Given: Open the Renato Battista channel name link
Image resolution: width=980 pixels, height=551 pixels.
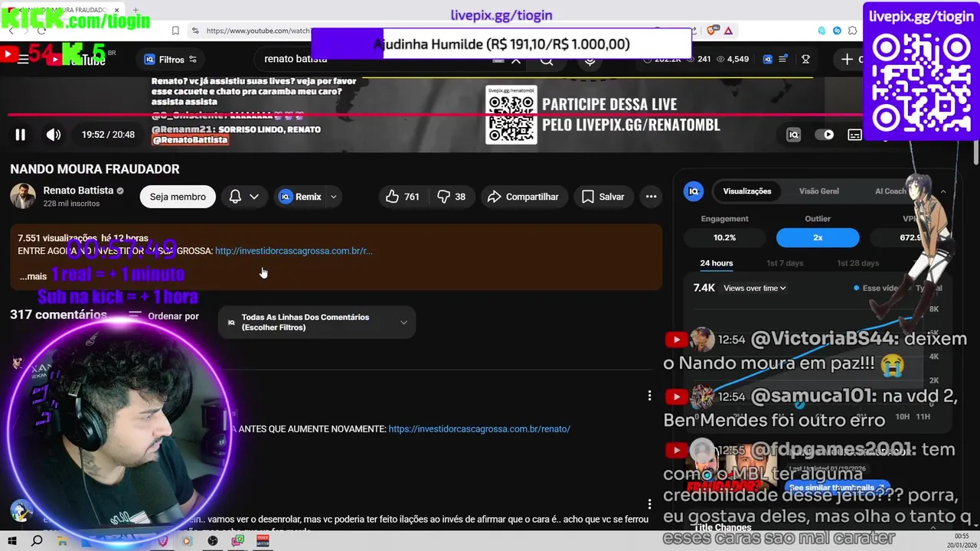Looking at the screenshot, I should point(78,191).
